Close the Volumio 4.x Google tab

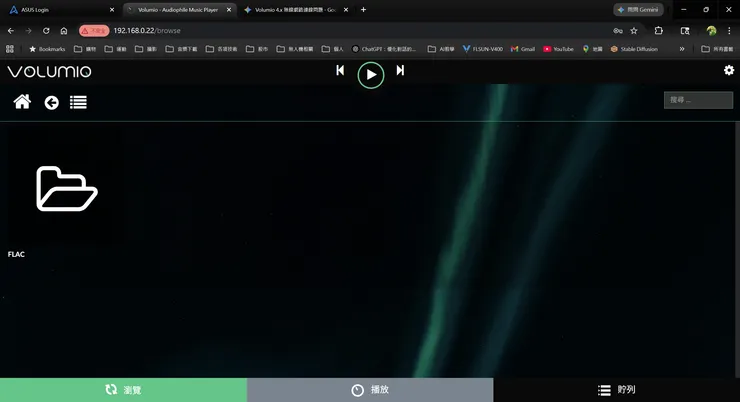[346, 9]
